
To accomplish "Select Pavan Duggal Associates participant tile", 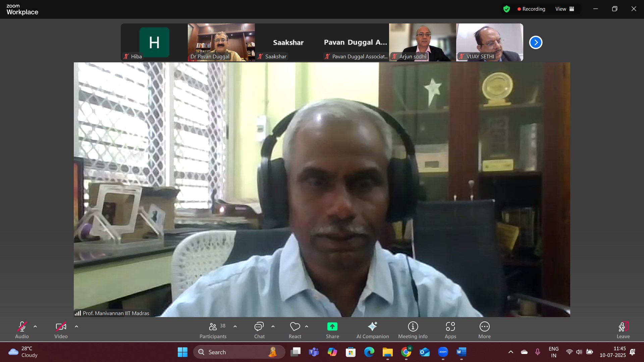I will [356, 42].
